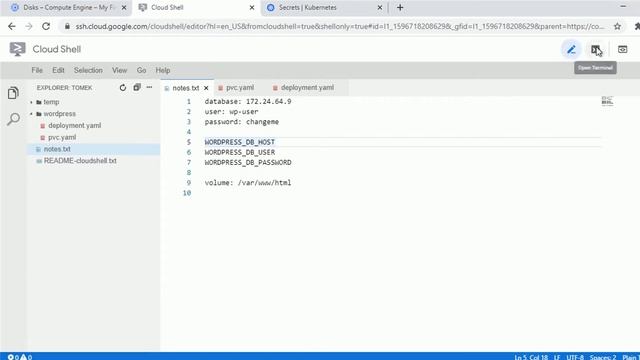Click the open in new window icon
Screen dimensions: 640x360
[x=622, y=49]
